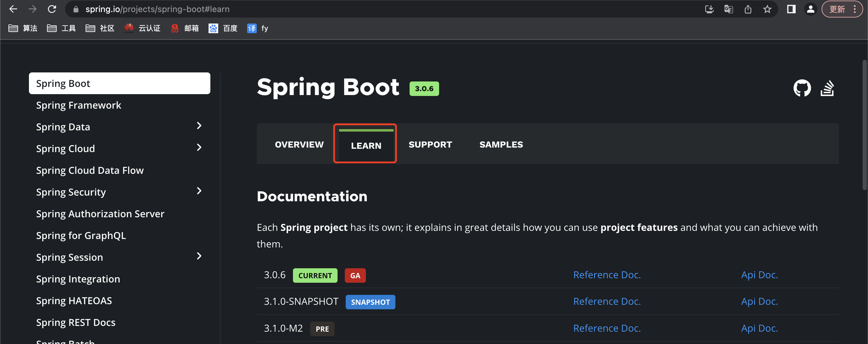Viewport: 868px width, 344px height.
Task: Open Spring Framework in the sidebar
Action: (78, 105)
